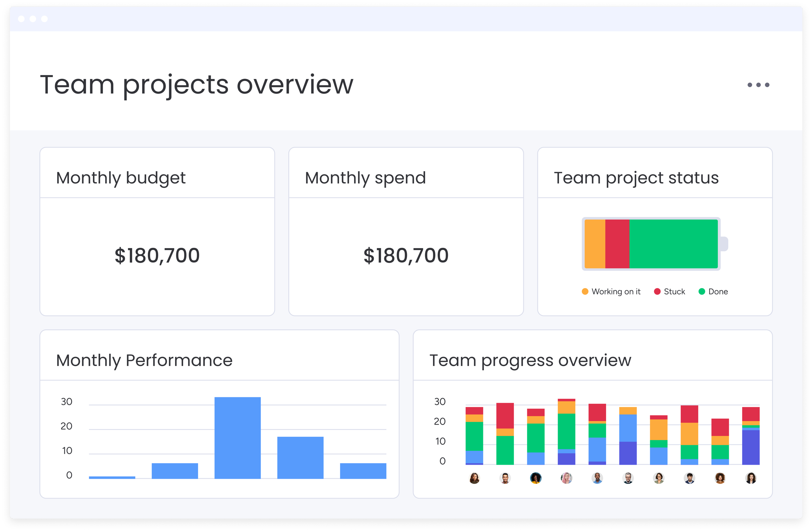Click the tallest Monthly Performance bar
The height and width of the screenshot is (531, 812).
click(x=237, y=438)
